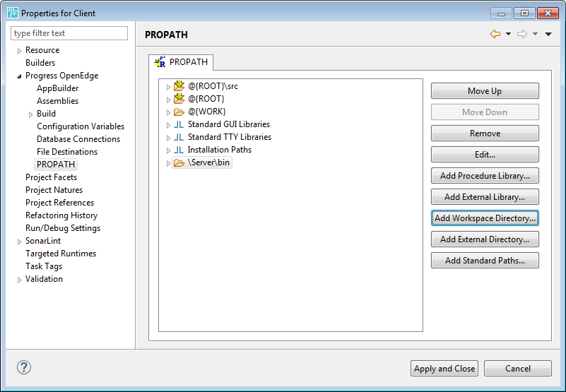Click the back arrow navigation icon
Image resolution: width=566 pixels, height=392 pixels.
(x=495, y=34)
